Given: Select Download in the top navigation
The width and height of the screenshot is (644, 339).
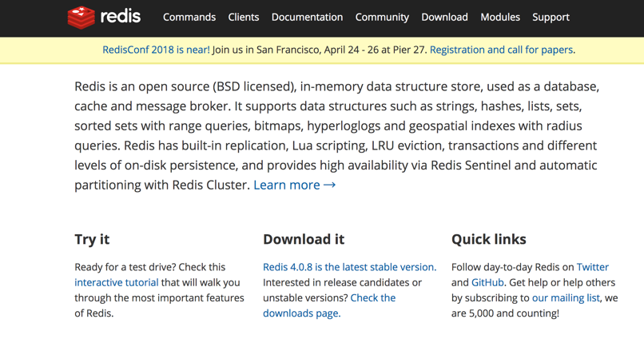Looking at the screenshot, I should (444, 17).
